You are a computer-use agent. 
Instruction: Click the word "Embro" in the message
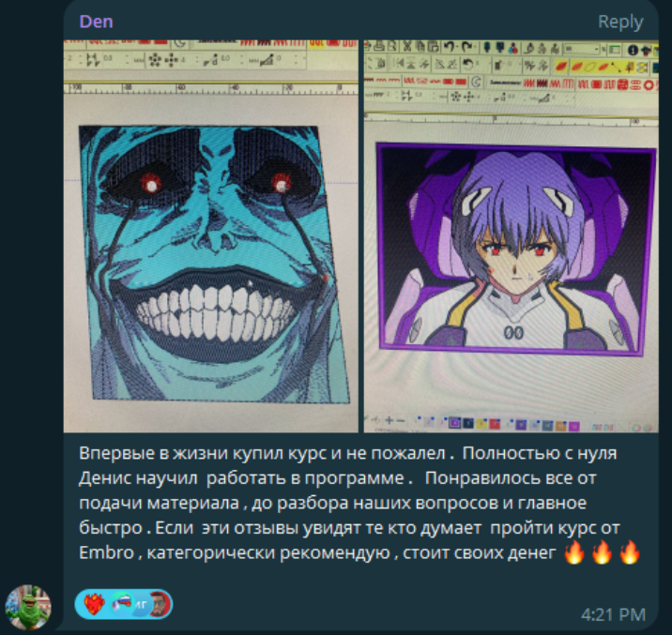tap(106, 552)
